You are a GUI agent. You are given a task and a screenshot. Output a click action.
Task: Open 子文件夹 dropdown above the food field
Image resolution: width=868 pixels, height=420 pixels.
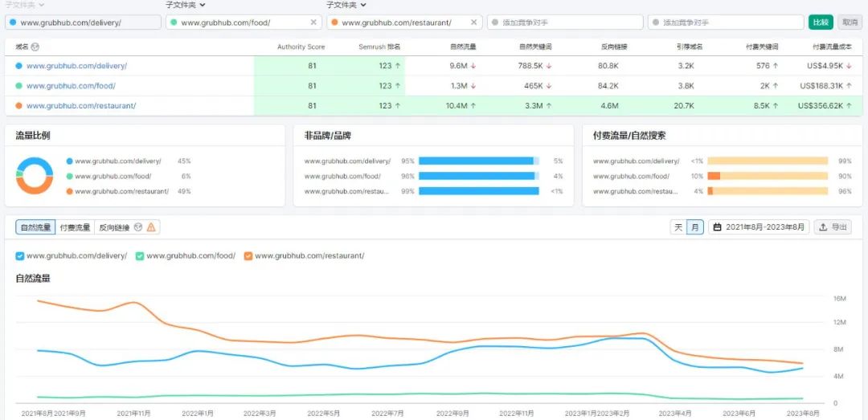[186, 5]
